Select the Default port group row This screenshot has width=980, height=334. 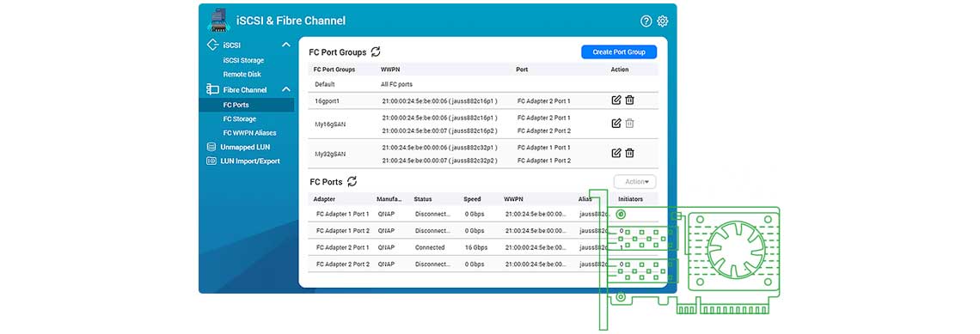pos(484,84)
